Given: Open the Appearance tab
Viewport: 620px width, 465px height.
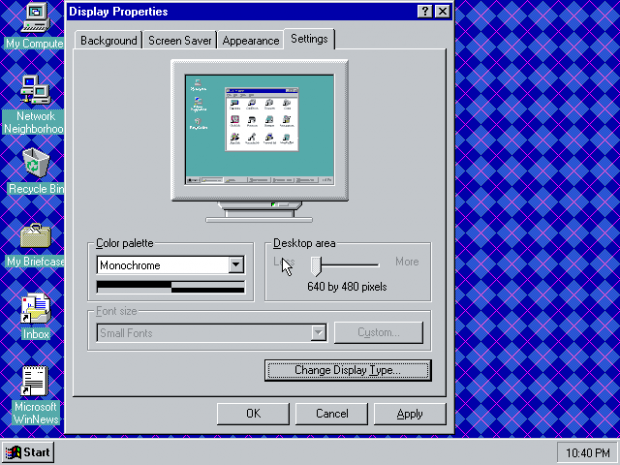Looking at the screenshot, I should click(x=251, y=40).
